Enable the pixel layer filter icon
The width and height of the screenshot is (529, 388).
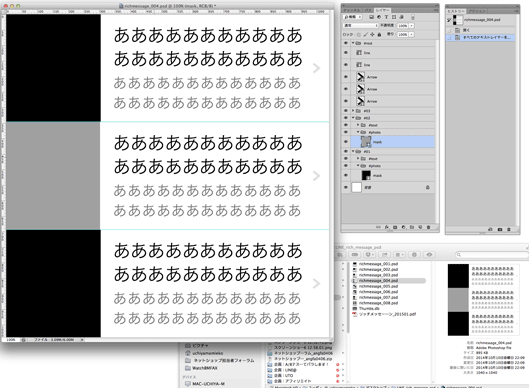point(371,17)
